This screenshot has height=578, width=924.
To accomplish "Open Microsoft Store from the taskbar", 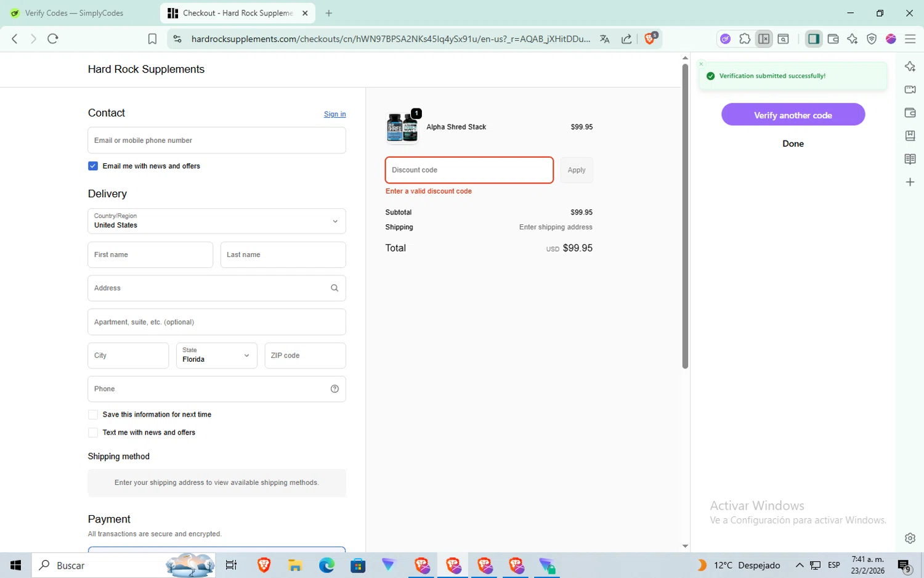I will click(358, 565).
